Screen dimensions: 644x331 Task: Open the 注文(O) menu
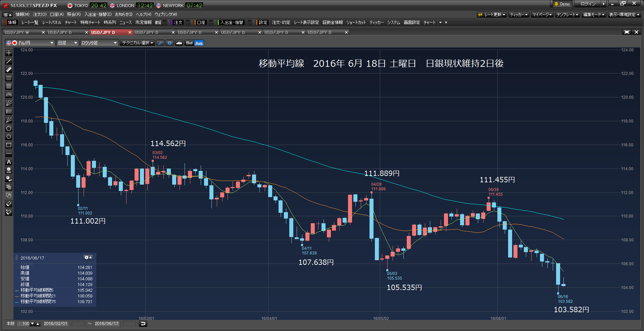40,14
